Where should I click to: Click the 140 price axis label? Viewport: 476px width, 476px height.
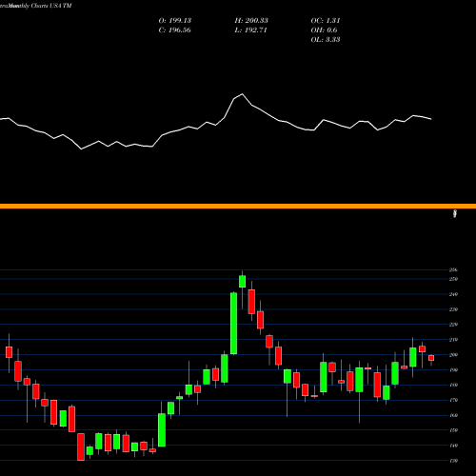(x=453, y=446)
